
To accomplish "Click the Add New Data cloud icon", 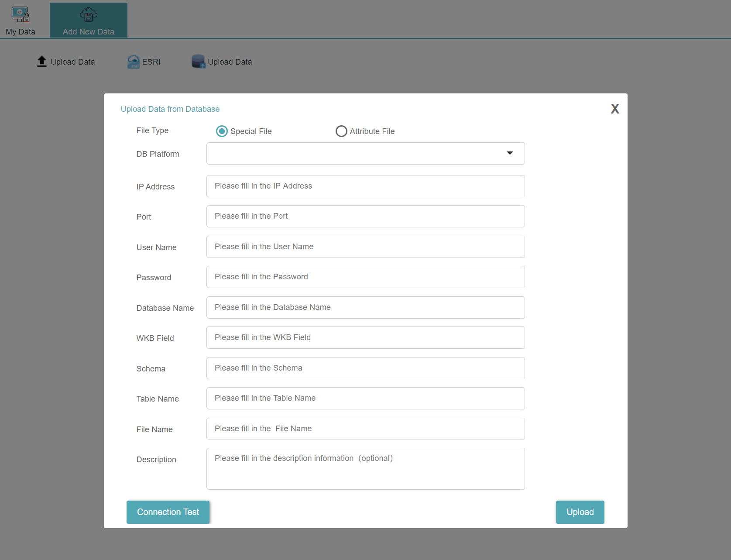I will point(88,14).
